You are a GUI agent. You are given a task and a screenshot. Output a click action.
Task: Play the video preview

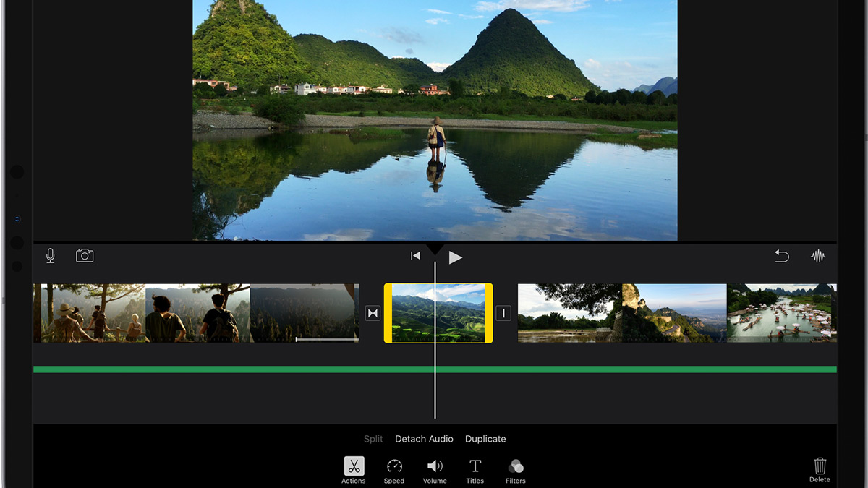pyautogui.click(x=455, y=256)
